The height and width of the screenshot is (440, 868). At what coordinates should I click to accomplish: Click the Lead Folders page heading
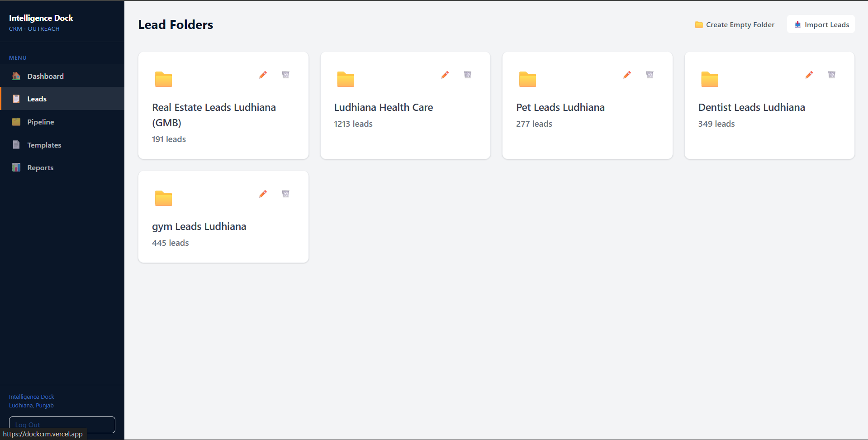(x=175, y=24)
